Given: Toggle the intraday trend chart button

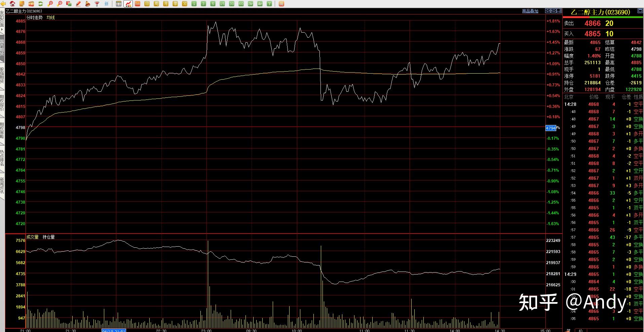Looking at the screenshot, I should (128, 4).
